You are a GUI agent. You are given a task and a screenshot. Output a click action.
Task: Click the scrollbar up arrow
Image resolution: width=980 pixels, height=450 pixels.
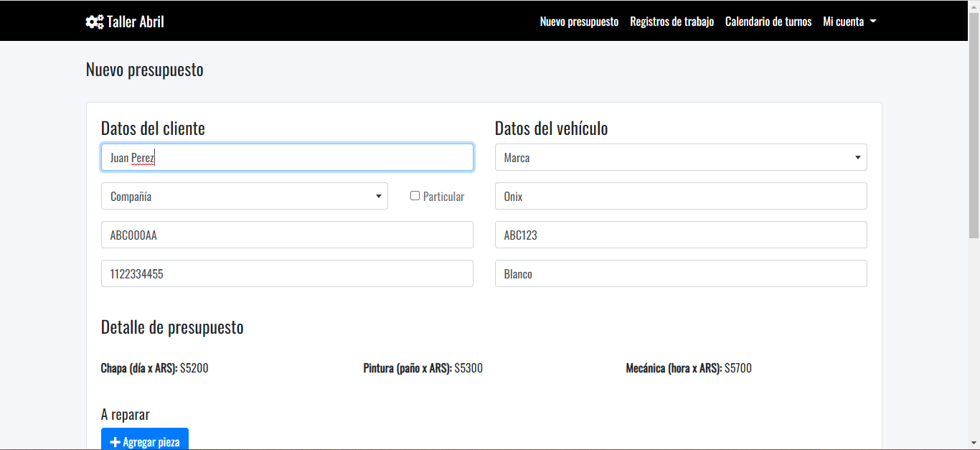[974, 6]
